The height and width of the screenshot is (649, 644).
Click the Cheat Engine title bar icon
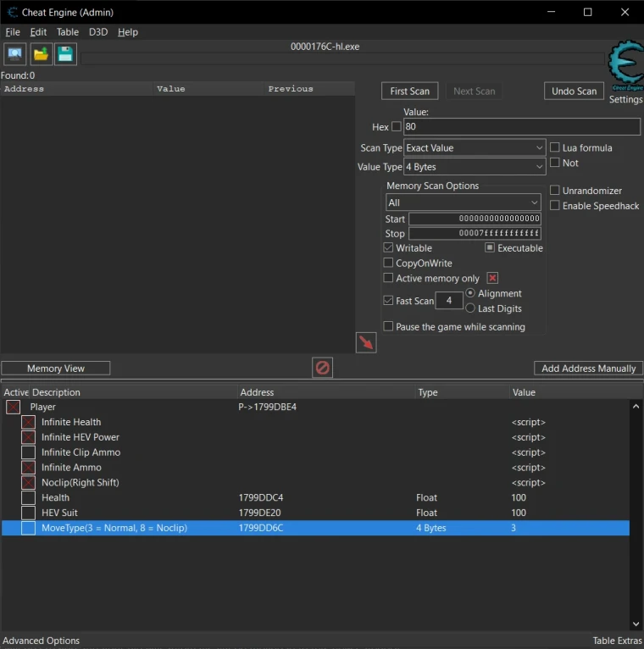click(12, 13)
